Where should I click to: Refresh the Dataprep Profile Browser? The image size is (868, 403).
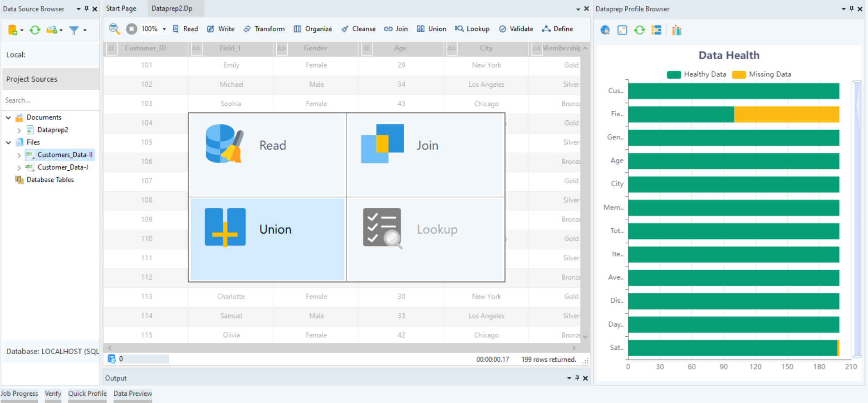639,30
